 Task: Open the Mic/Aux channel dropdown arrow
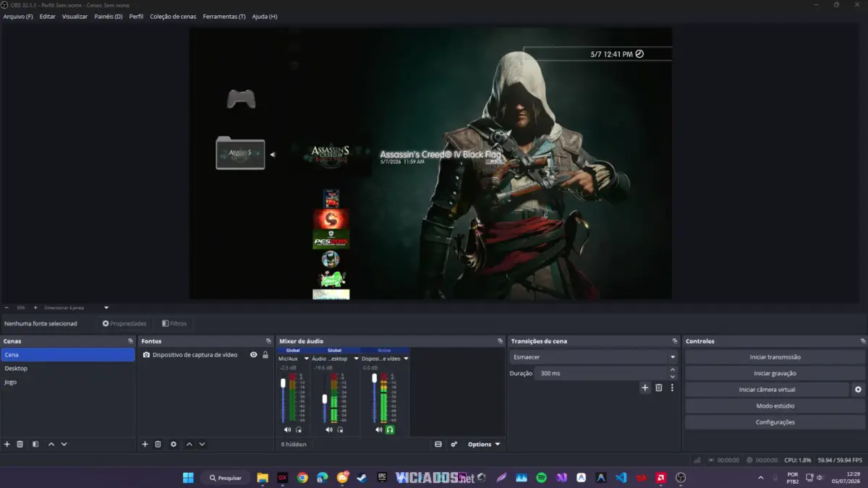click(x=306, y=359)
